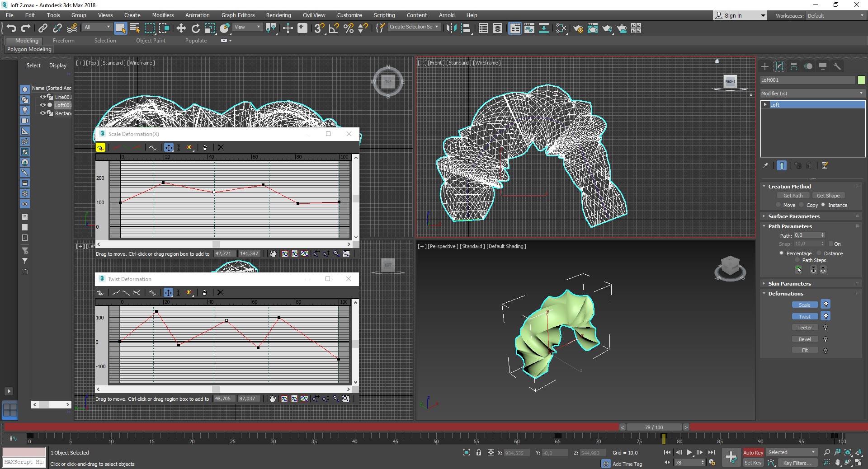This screenshot has width=868, height=469.
Task: Switch to the Hierarchy command panel
Action: [794, 66]
